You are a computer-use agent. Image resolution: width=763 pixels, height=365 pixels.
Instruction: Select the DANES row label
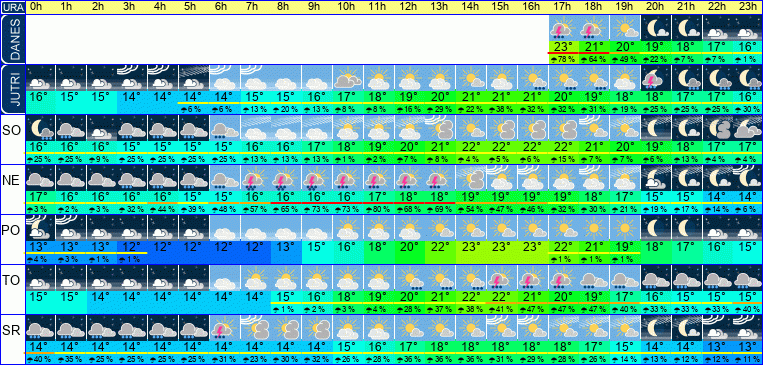pos(12,39)
